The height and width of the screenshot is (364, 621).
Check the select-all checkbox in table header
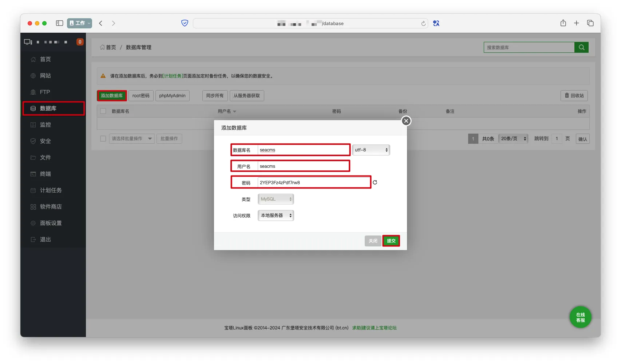[103, 111]
